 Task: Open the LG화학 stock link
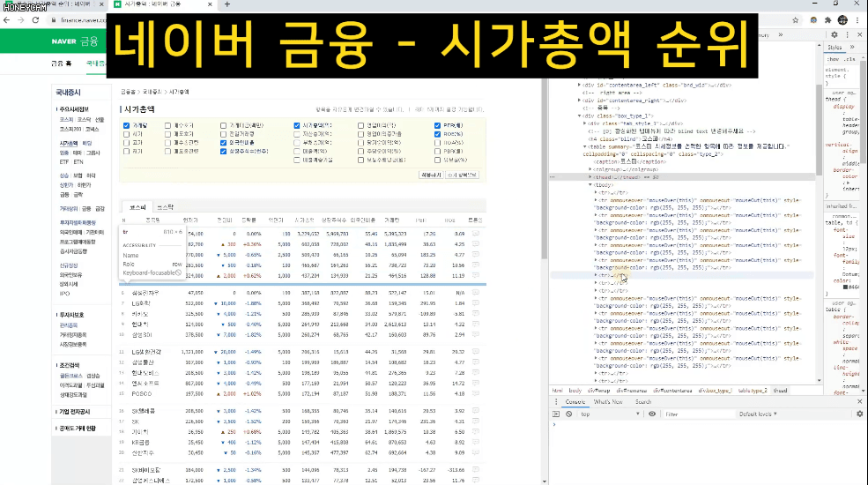(x=141, y=303)
